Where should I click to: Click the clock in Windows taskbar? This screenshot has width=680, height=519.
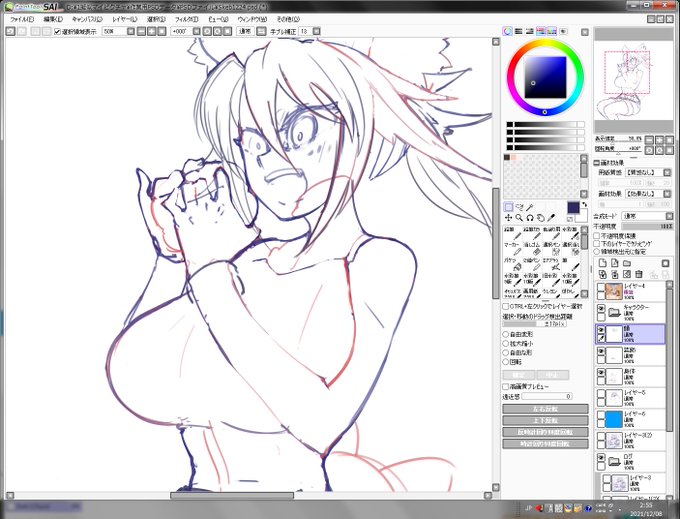click(x=645, y=509)
